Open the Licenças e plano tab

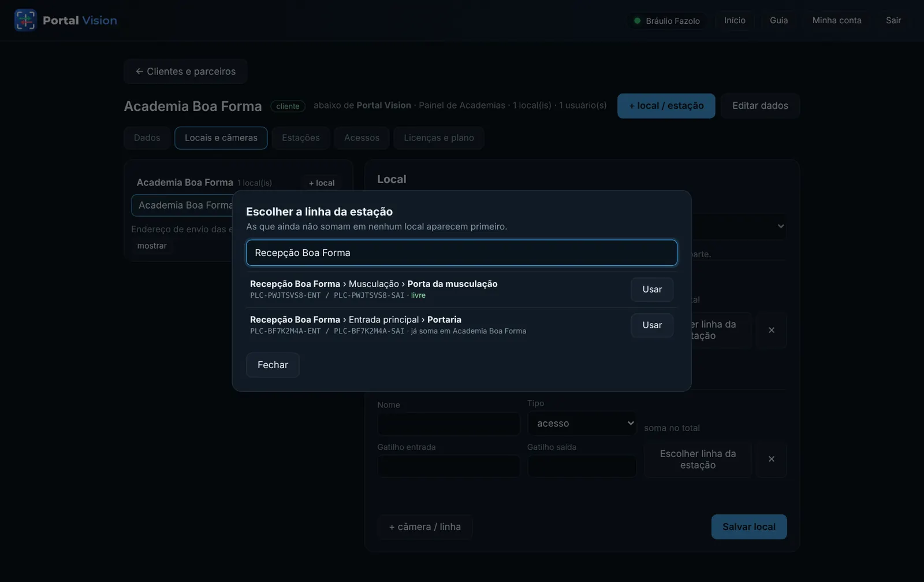[439, 138]
